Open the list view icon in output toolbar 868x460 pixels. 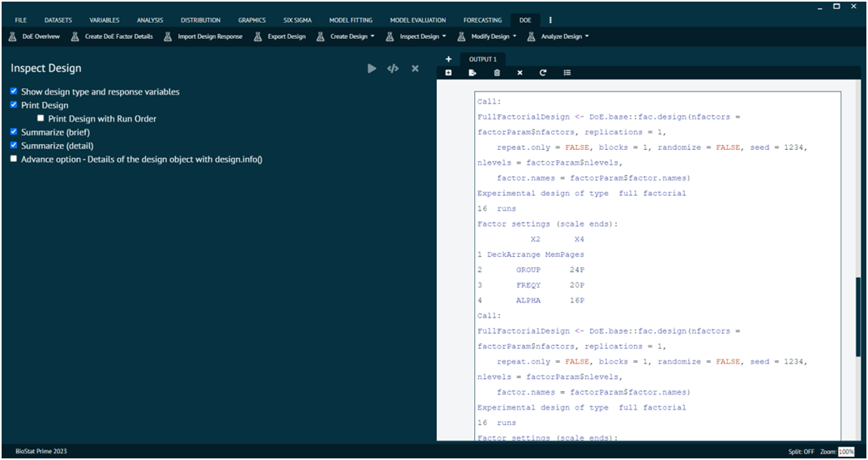(x=567, y=72)
